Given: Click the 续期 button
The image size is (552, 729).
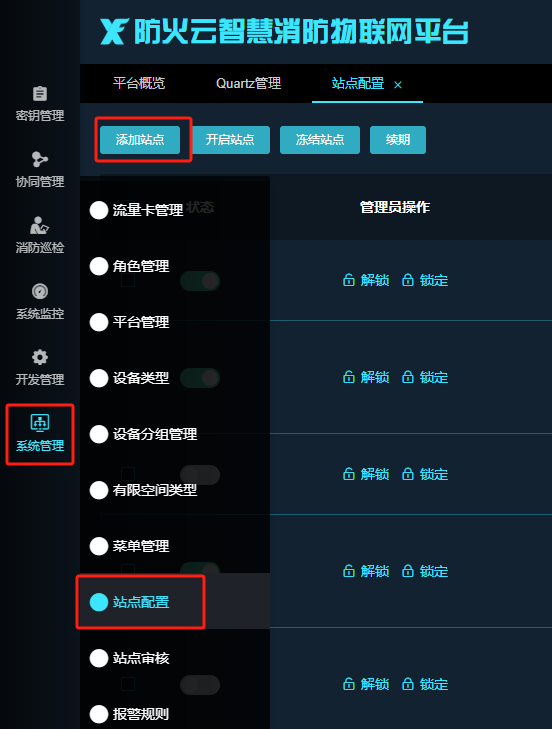Looking at the screenshot, I should tap(398, 139).
